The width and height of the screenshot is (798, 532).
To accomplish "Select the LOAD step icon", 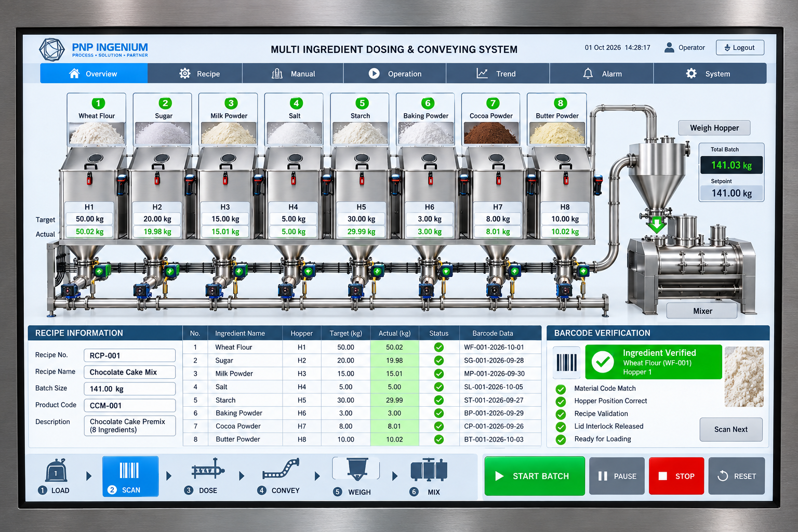I will (x=56, y=471).
